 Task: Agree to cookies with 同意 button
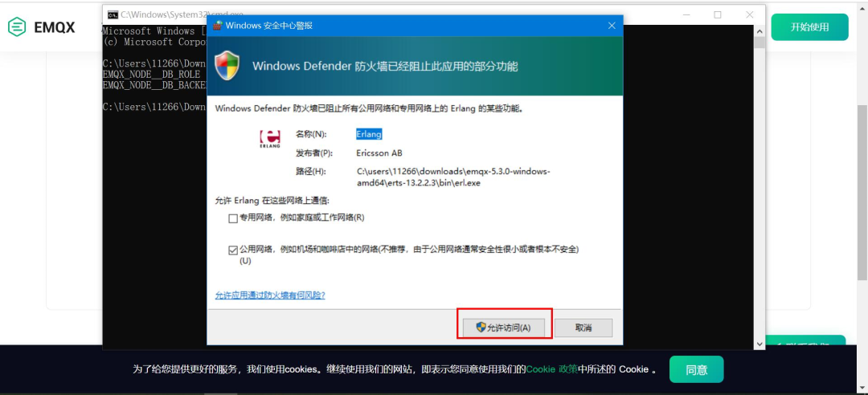tap(696, 369)
